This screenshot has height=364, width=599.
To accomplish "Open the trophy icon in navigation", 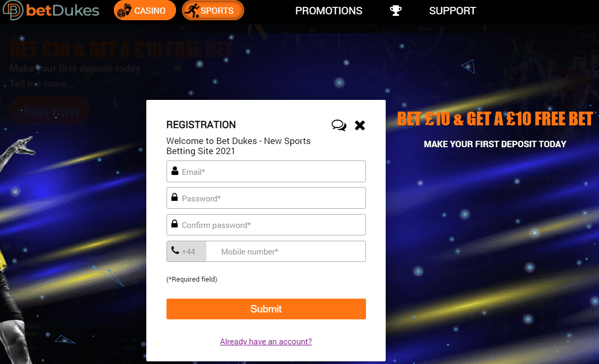I will [395, 11].
